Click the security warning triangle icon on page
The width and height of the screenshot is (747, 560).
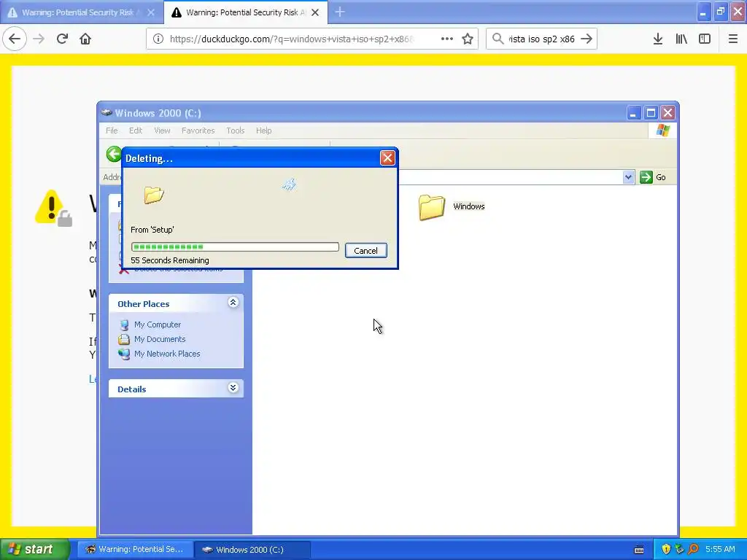point(53,208)
